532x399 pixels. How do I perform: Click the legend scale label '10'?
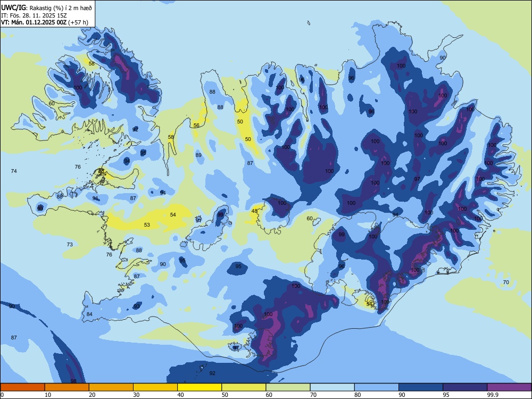(x=48, y=395)
